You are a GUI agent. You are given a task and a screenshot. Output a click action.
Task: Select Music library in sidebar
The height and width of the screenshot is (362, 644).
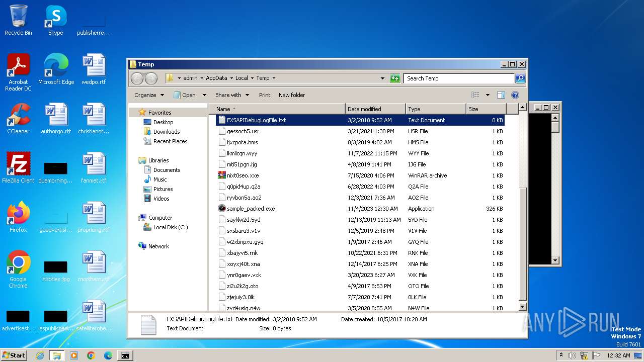(x=160, y=179)
